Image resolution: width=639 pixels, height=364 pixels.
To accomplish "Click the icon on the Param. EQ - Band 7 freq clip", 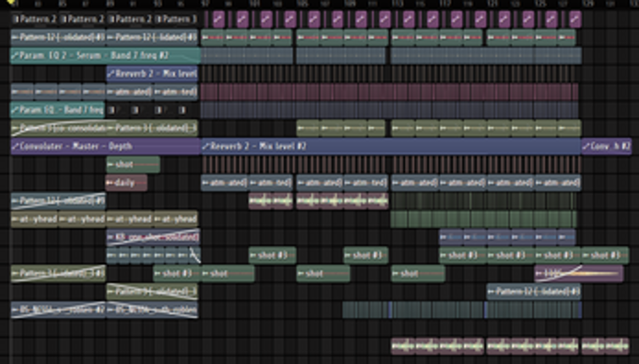I will tap(15, 109).
